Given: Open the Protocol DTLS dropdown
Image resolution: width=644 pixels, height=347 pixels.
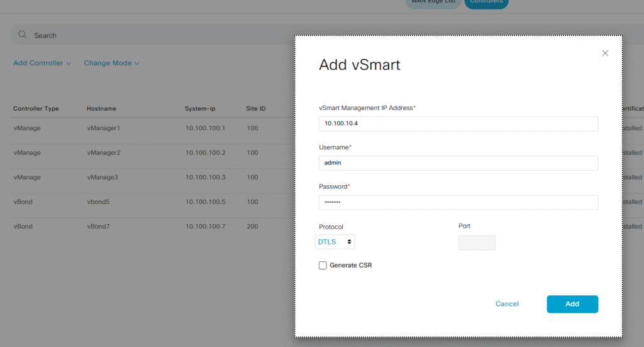Looking at the screenshot, I should tap(335, 242).
